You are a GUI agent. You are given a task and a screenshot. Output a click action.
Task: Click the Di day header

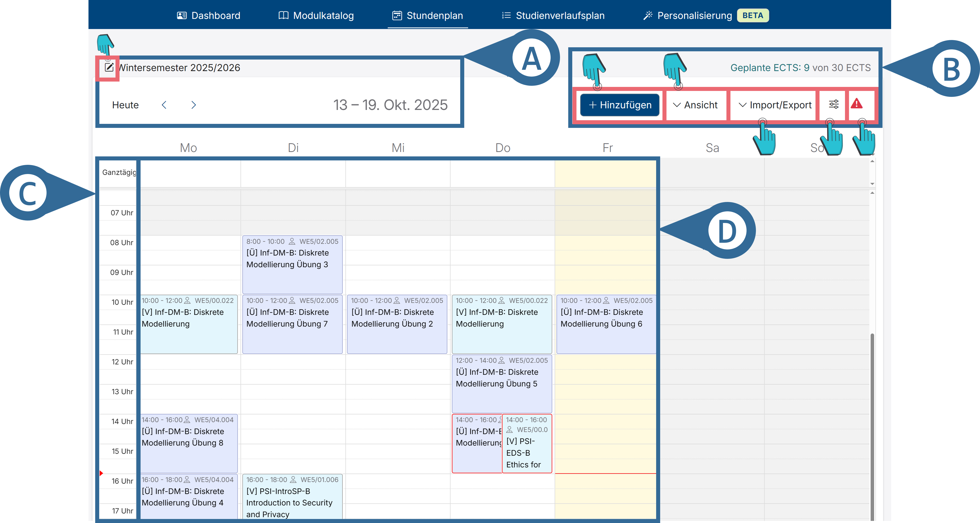[x=293, y=148]
